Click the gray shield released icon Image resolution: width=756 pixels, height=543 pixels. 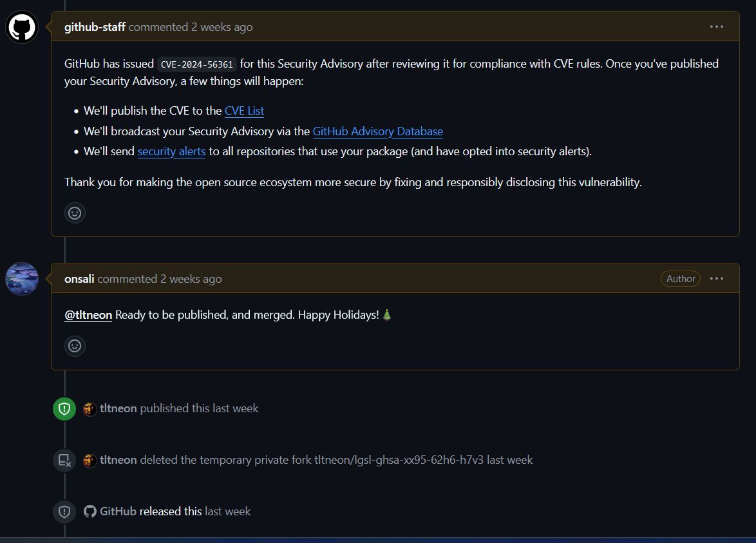coord(64,511)
